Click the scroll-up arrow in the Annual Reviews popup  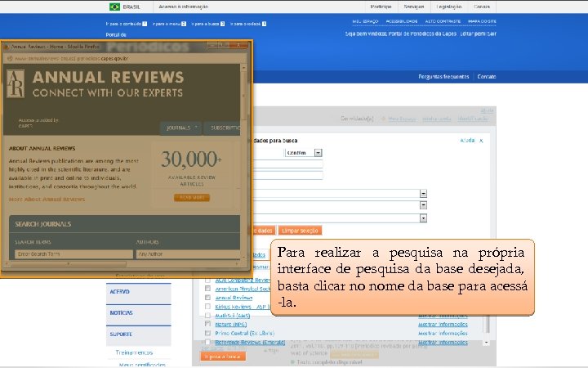pyautogui.click(x=244, y=68)
